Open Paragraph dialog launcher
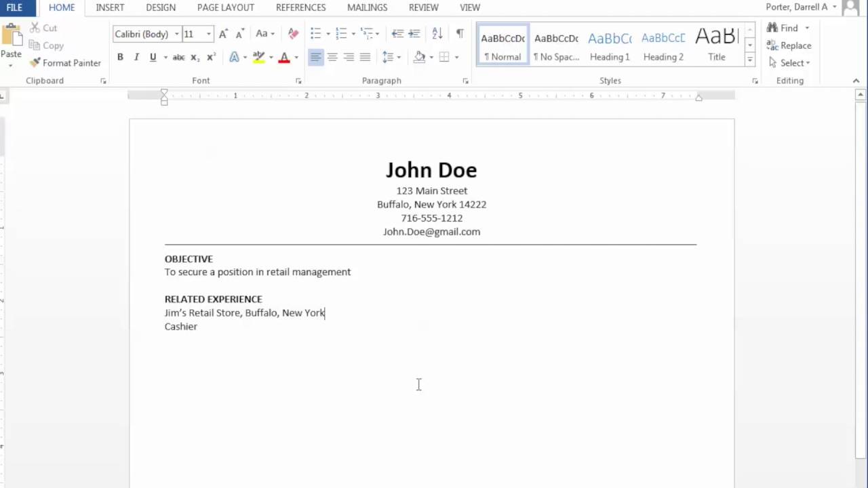Screen dimensions: 868x488 tap(465, 81)
